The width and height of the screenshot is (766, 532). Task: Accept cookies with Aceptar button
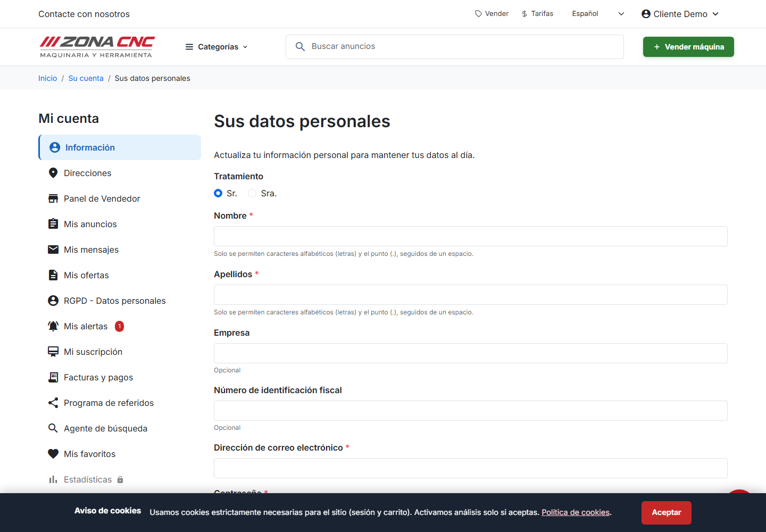coord(667,512)
